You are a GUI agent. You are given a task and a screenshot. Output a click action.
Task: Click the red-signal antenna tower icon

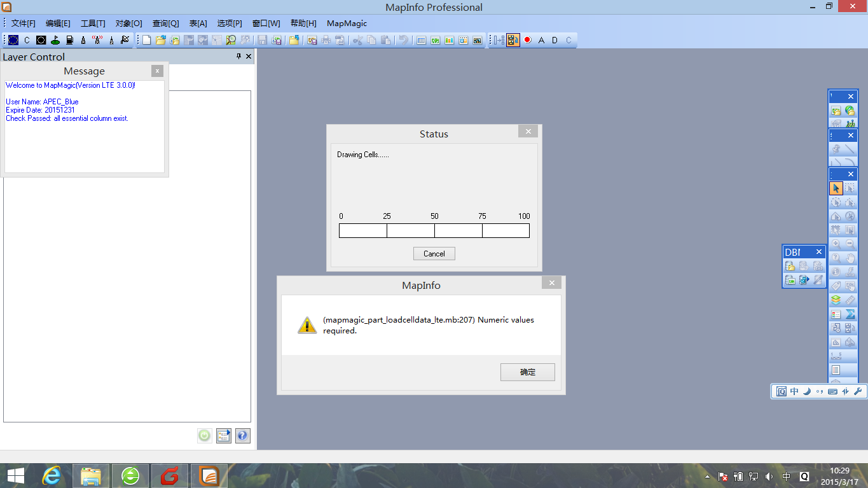(97, 40)
